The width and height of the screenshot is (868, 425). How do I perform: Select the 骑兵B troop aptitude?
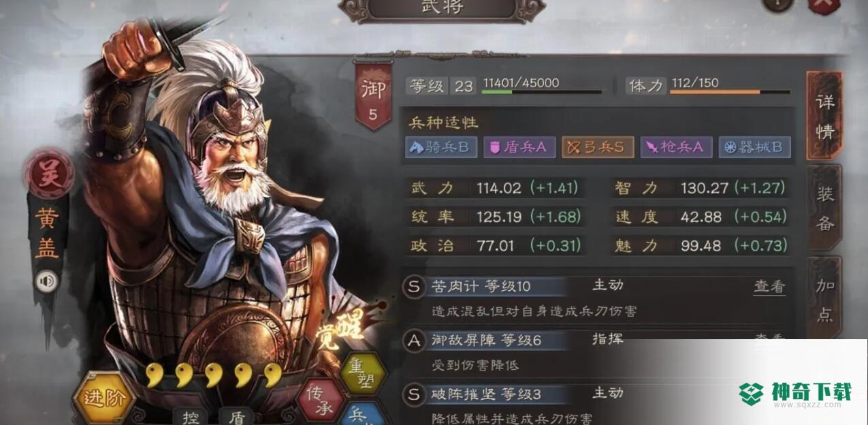coord(441,147)
